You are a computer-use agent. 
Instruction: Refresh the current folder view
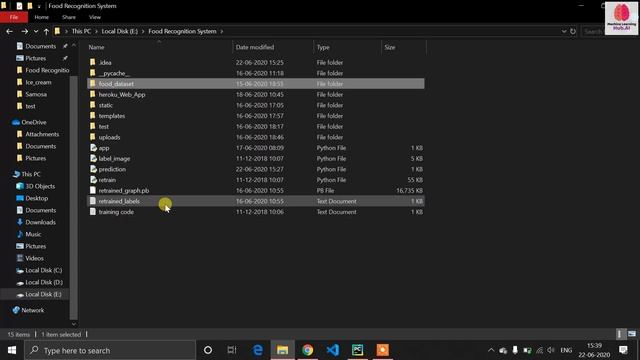[x=573, y=31]
